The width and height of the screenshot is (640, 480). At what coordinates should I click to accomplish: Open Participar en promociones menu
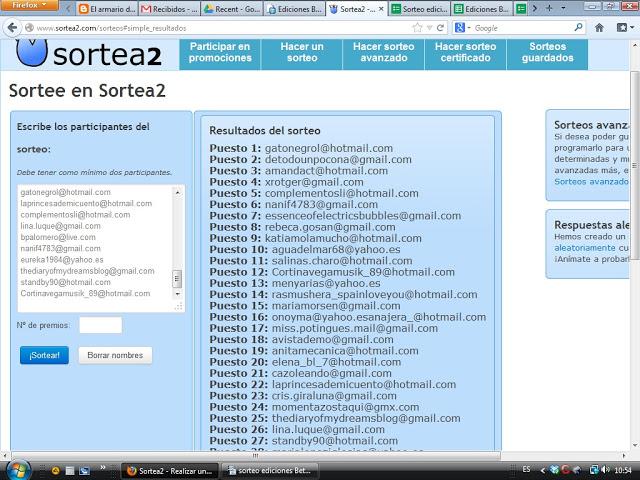click(220, 54)
